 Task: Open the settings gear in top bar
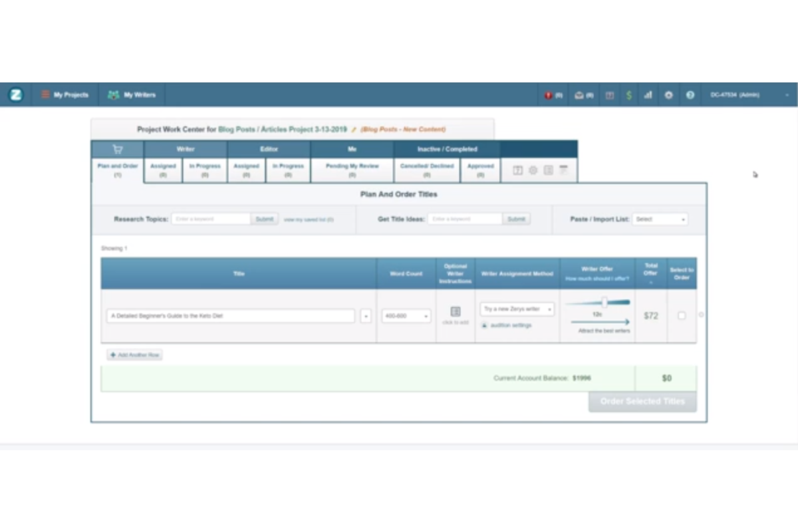click(x=668, y=96)
